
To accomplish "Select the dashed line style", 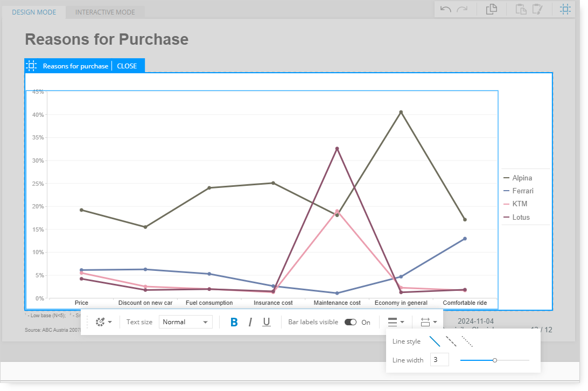I will (x=451, y=341).
